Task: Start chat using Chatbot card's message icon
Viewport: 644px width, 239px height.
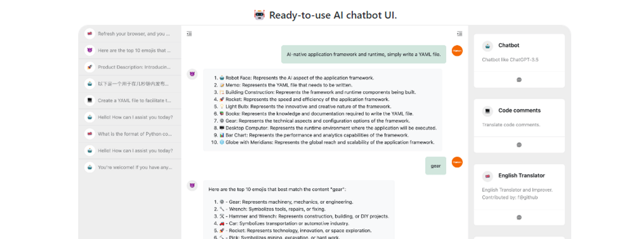Action: coord(519,80)
